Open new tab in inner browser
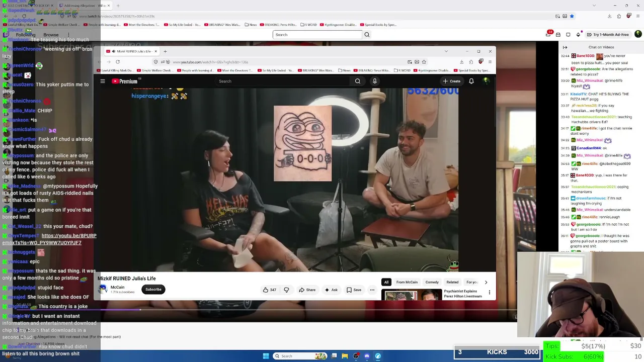Image resolution: width=644 pixels, height=362 pixels. [165, 51]
